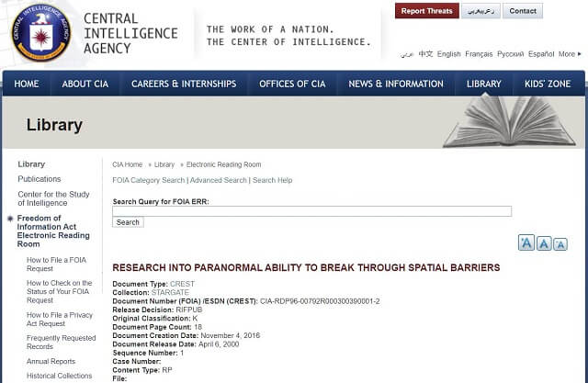
Task: Select the smallest font size icon
Action: (x=560, y=244)
